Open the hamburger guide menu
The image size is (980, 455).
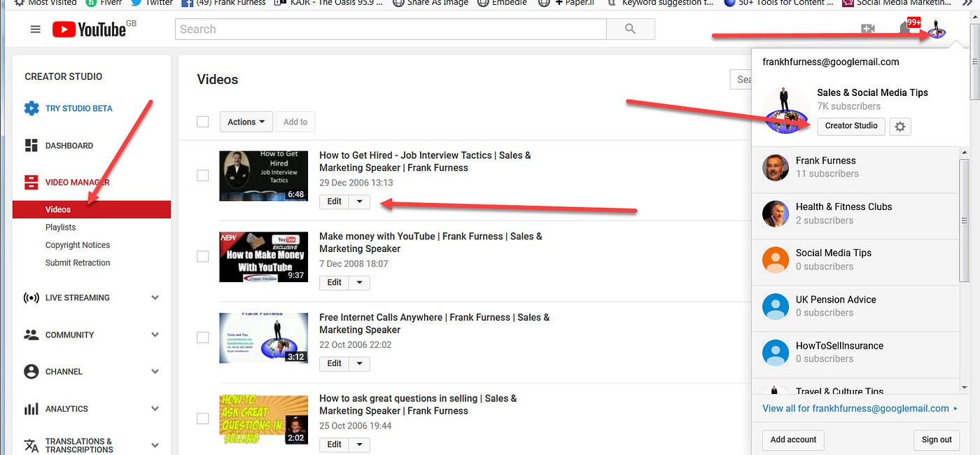[x=35, y=29]
